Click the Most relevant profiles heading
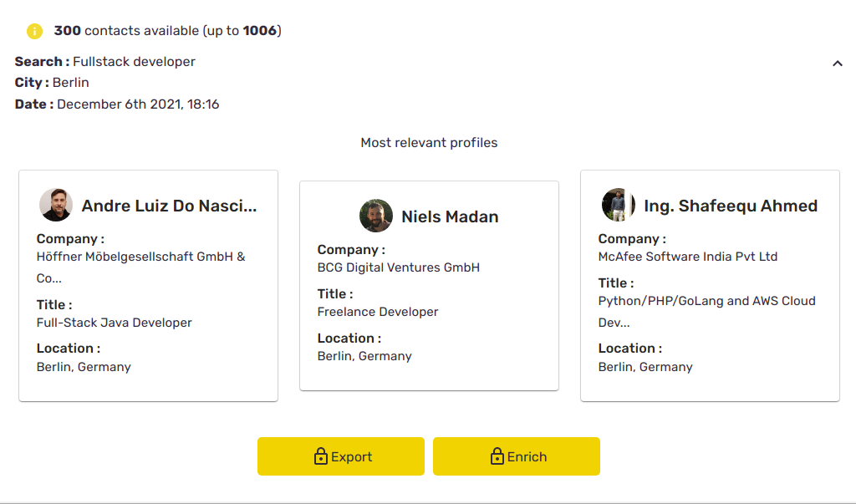Image resolution: width=856 pixels, height=504 pixels. tap(429, 143)
